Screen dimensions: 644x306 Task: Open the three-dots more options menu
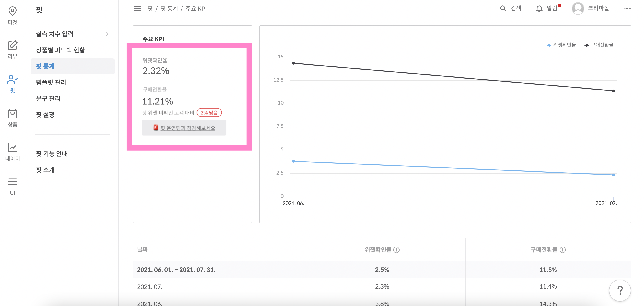pyautogui.click(x=627, y=9)
